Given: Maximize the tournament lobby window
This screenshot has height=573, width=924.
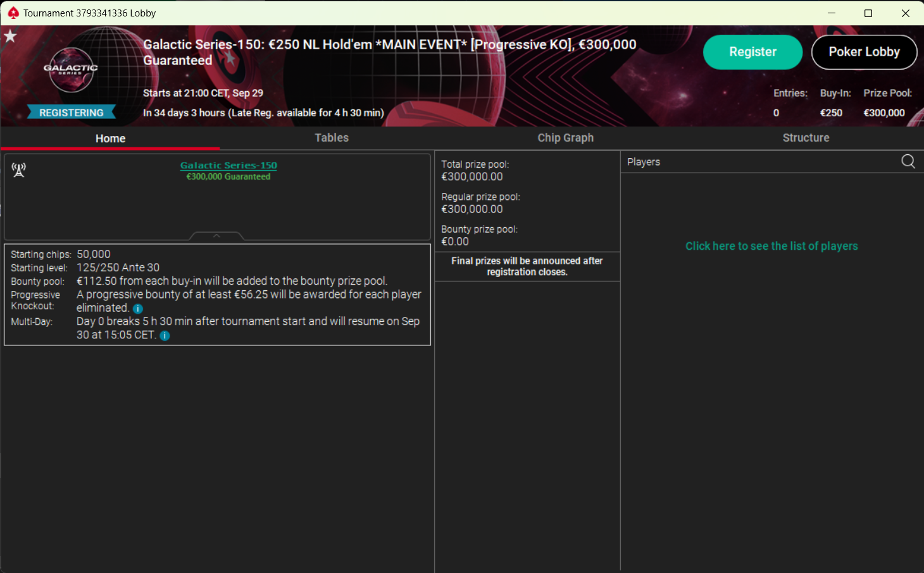Looking at the screenshot, I should coord(868,13).
